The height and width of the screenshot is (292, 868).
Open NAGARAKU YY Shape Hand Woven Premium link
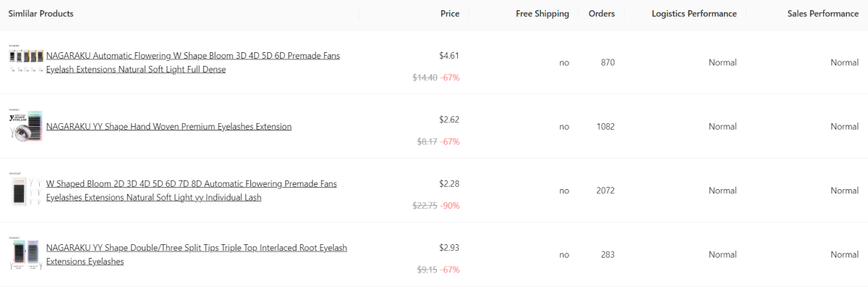[x=169, y=126]
